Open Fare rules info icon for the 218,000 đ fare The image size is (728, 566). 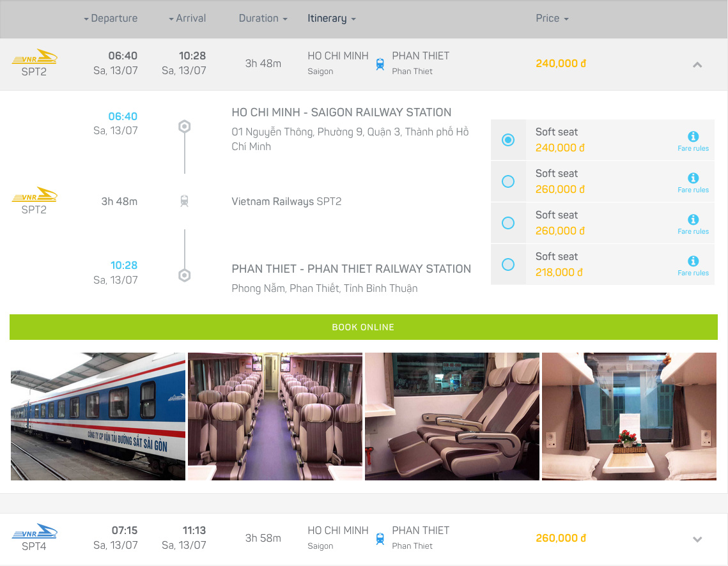(693, 261)
